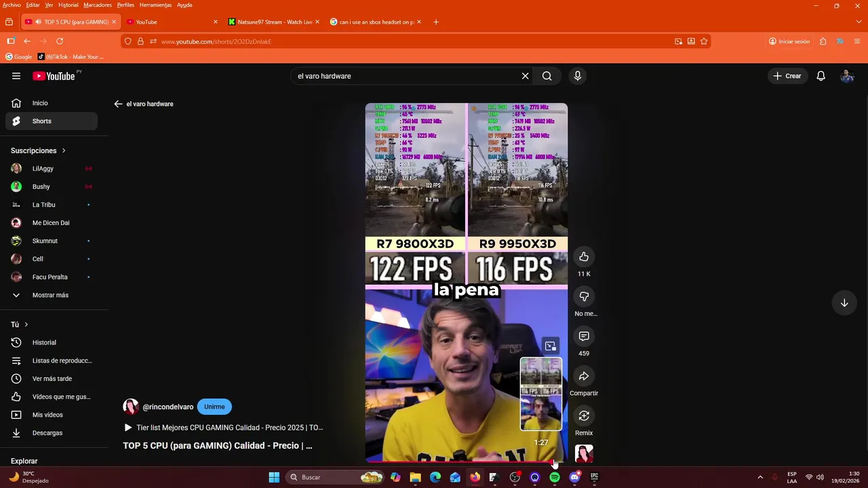Open the browser tab list dropdown
The height and width of the screenshot is (488, 868).
(x=859, y=22)
